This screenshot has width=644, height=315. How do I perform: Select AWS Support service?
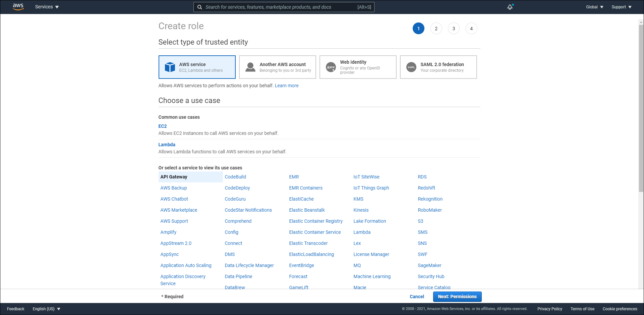point(174,221)
